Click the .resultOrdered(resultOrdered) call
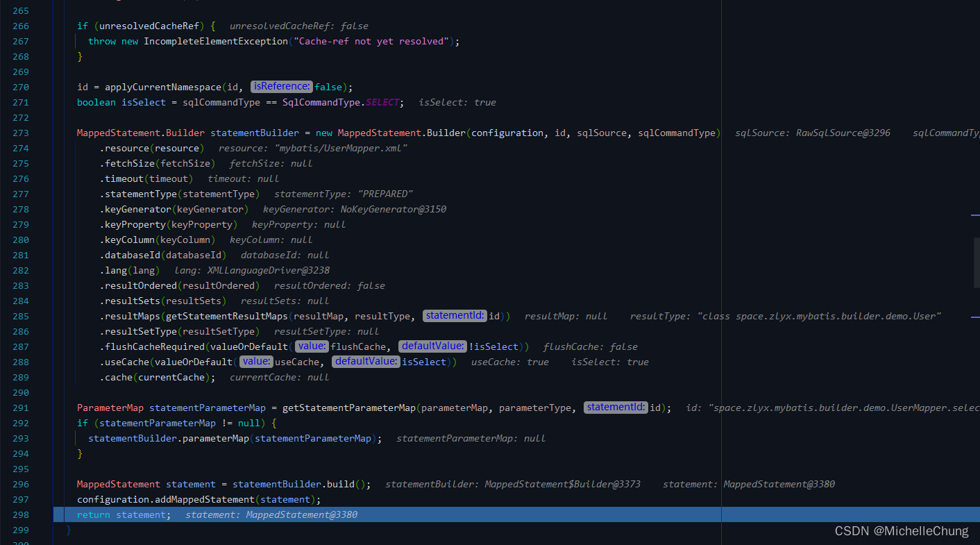This screenshot has height=545, width=980. 179,285
